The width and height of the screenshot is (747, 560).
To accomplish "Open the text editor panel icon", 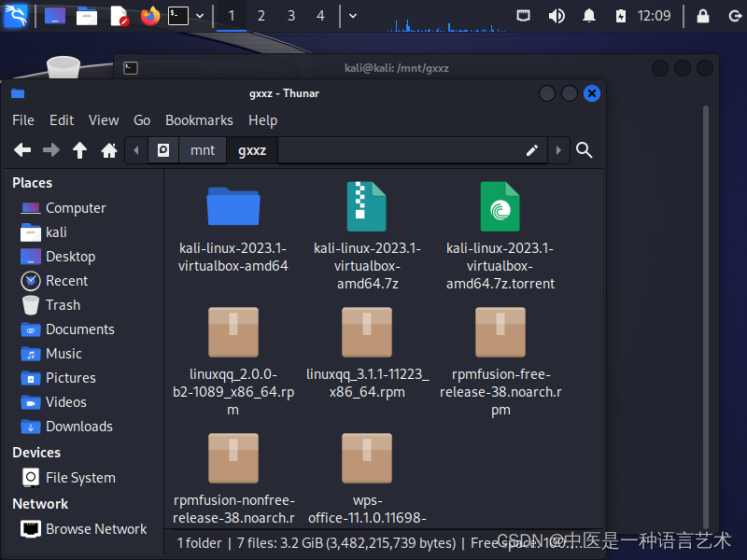I will pos(120,16).
